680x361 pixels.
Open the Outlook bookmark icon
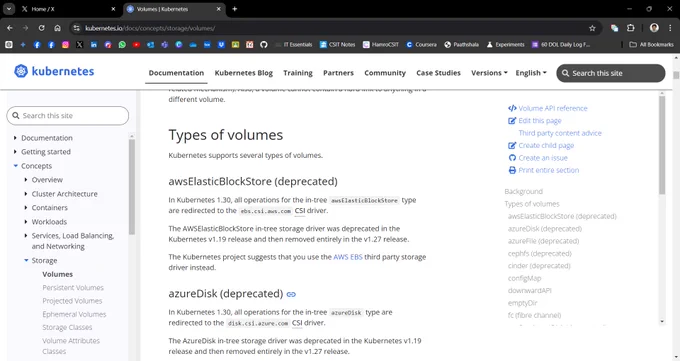pos(150,45)
